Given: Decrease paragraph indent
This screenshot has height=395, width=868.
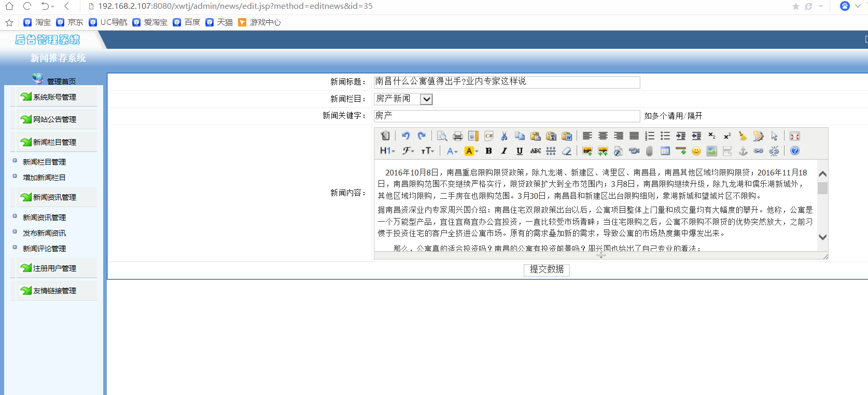Looking at the screenshot, I should 696,136.
